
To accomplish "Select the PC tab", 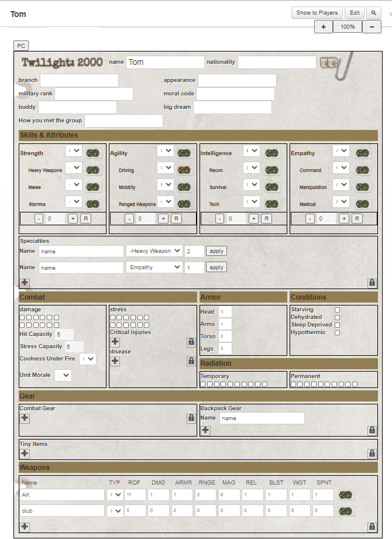I will pyautogui.click(x=21, y=46).
